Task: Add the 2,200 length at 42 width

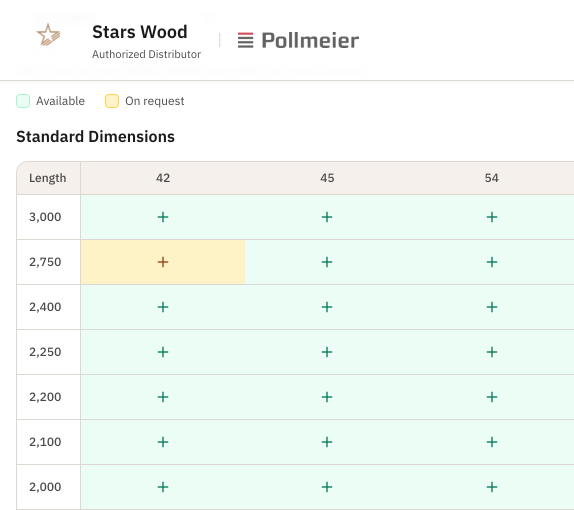Action: coord(163,397)
